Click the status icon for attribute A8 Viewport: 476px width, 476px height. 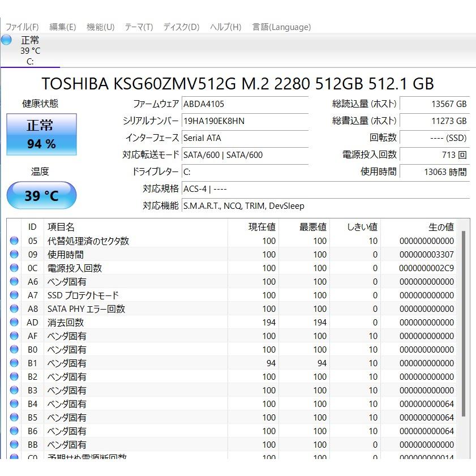14,308
